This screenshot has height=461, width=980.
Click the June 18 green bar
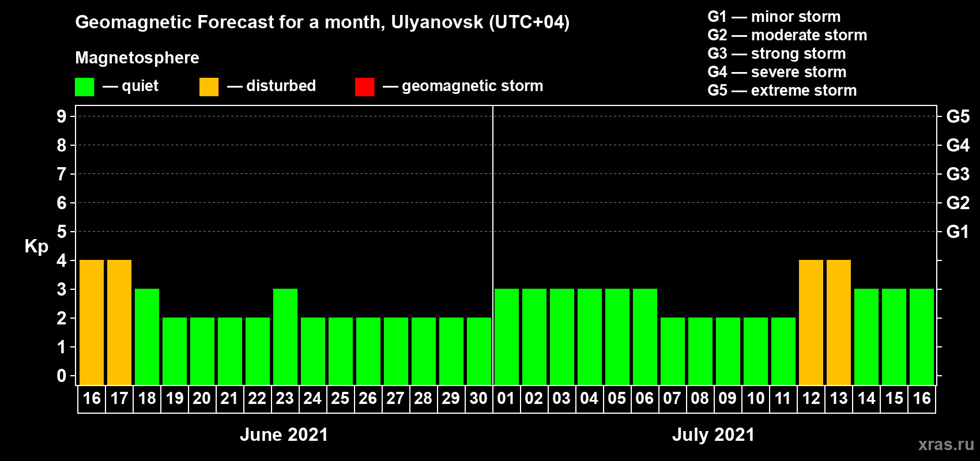[147, 337]
